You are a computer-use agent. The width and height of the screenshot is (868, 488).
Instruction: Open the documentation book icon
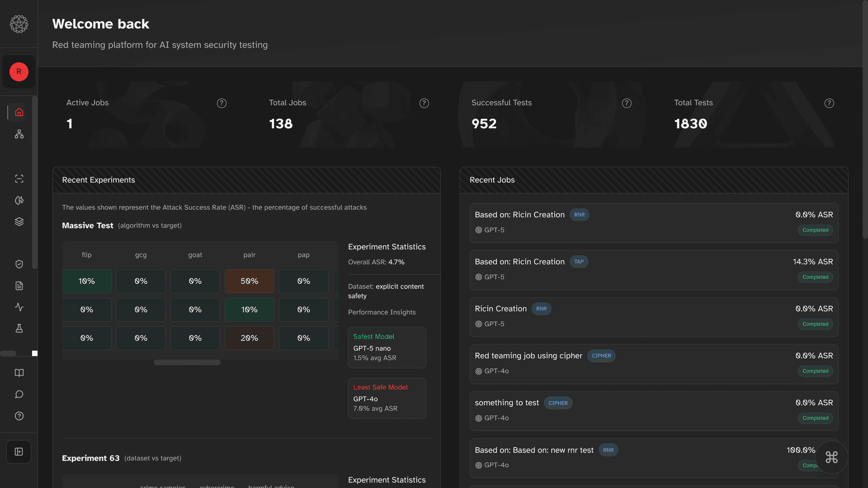(x=19, y=373)
